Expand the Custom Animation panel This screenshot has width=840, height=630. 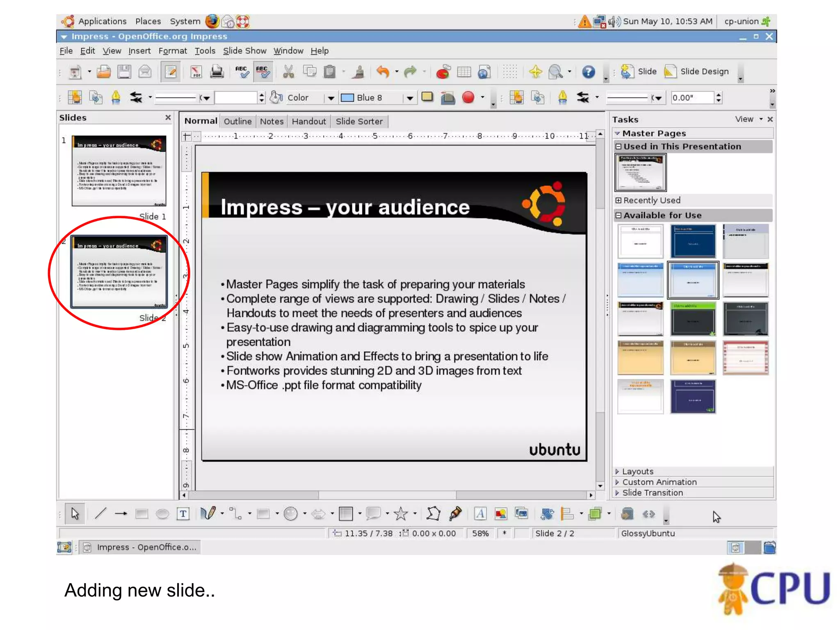[693, 482]
